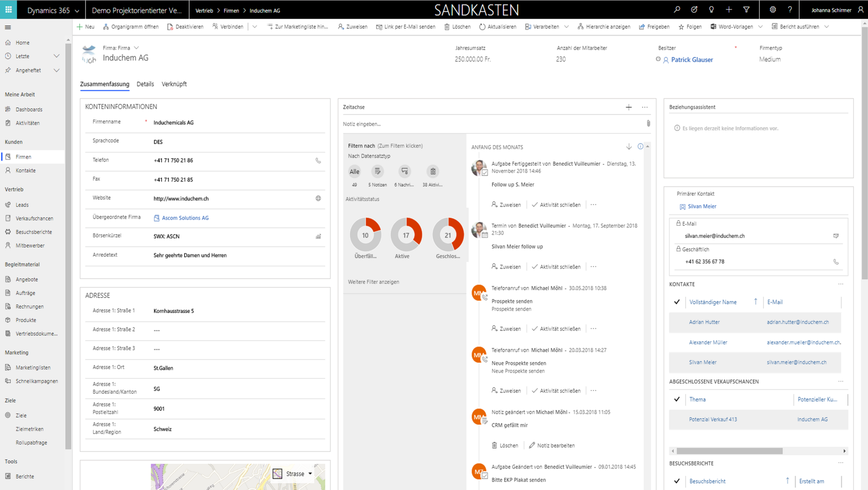Open KONTAKTE section ellipsis menu
868x490 pixels.
click(841, 284)
